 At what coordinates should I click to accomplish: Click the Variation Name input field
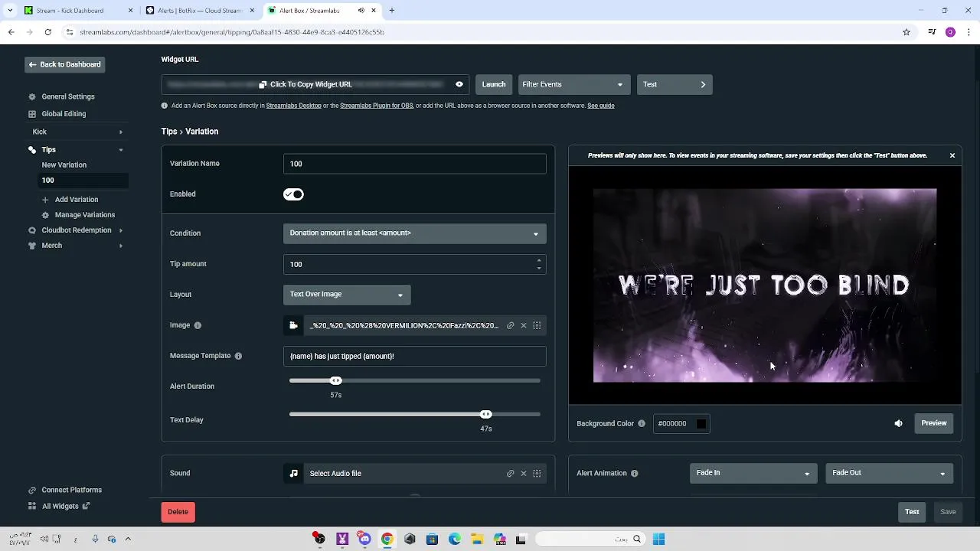coord(414,164)
